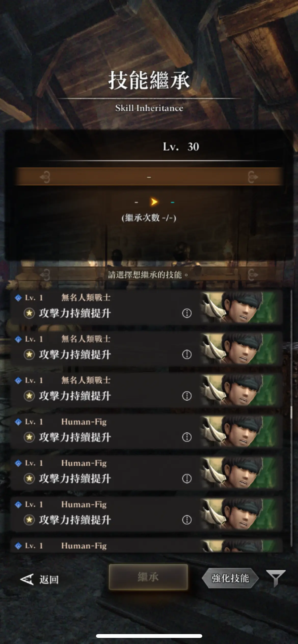Select the first Human-Fig 攻擊力持續提升 row
The image size is (298, 644).
[x=147, y=431]
